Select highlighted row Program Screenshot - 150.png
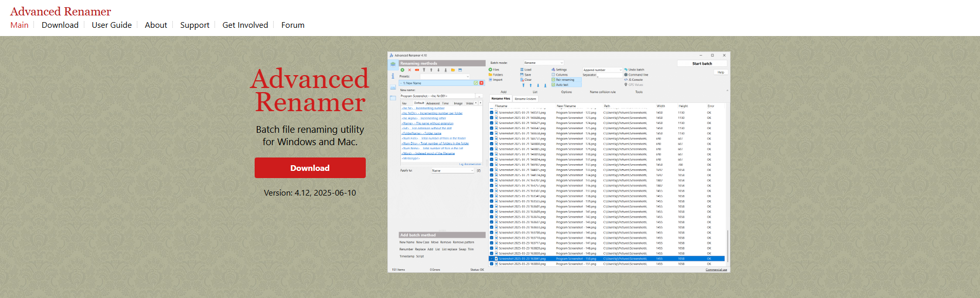The height and width of the screenshot is (298, 980). [x=607, y=259]
